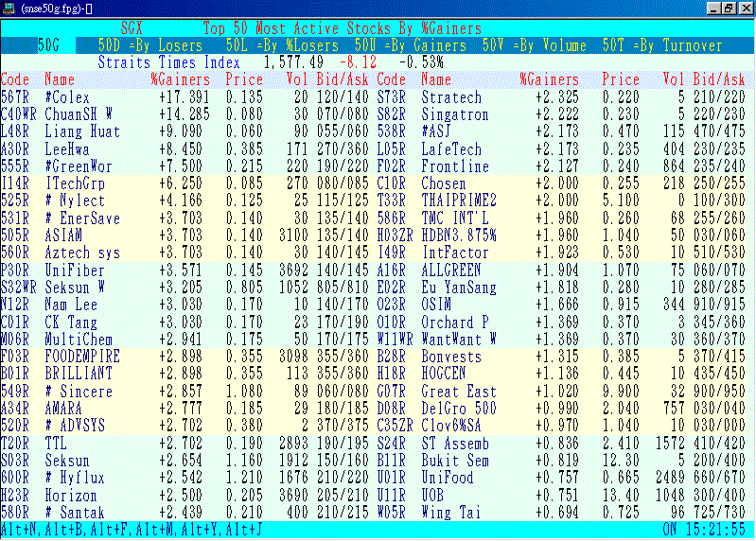The image size is (756, 541).
Task: Select the # Nylect stock name
Action: coord(75,201)
